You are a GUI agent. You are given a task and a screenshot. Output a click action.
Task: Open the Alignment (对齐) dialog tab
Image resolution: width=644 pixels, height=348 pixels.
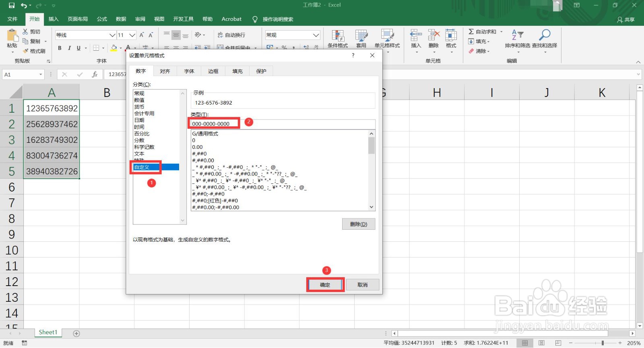(165, 71)
